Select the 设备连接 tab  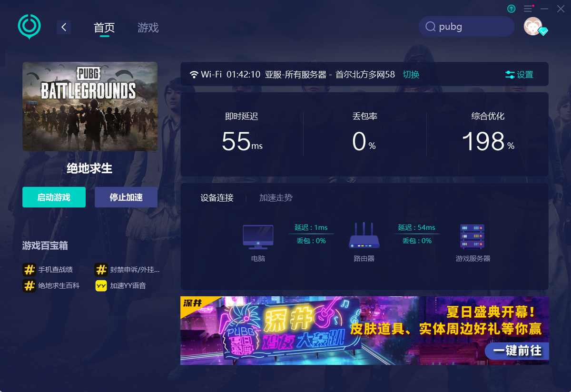point(217,198)
